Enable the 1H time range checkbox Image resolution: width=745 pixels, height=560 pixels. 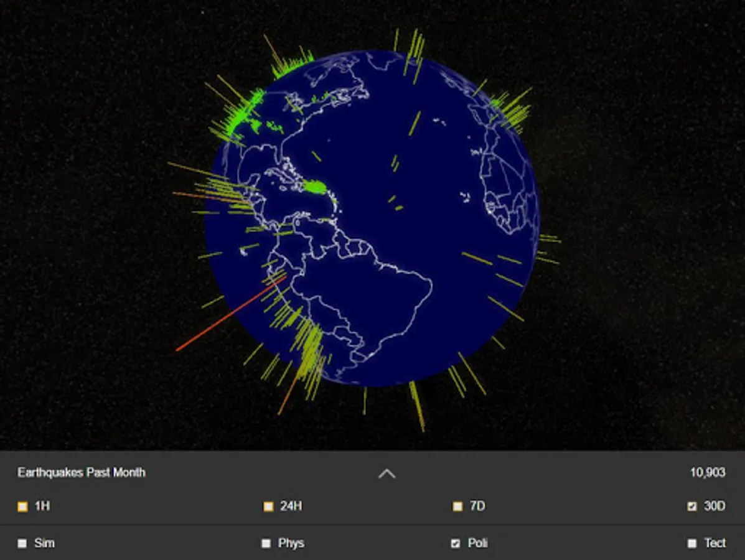(x=22, y=506)
